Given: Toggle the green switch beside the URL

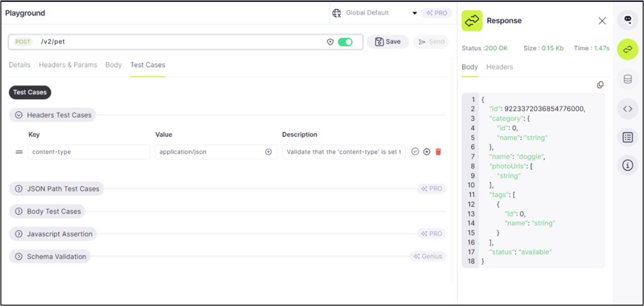Looking at the screenshot, I should 345,42.
